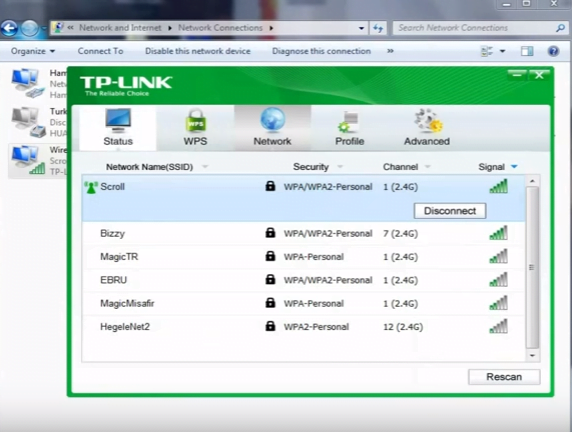This screenshot has height=432, width=572.
Task: Switch to the Network tab
Action: [x=273, y=128]
